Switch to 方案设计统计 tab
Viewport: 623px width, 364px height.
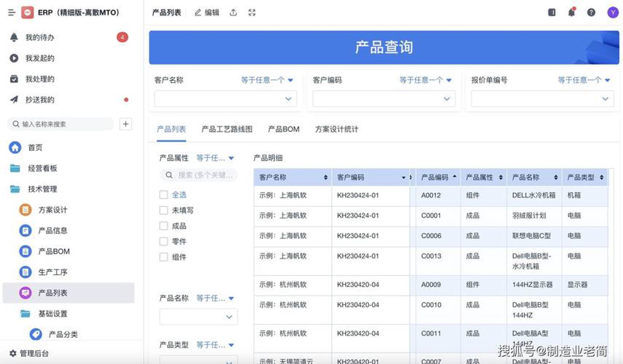[x=336, y=129]
